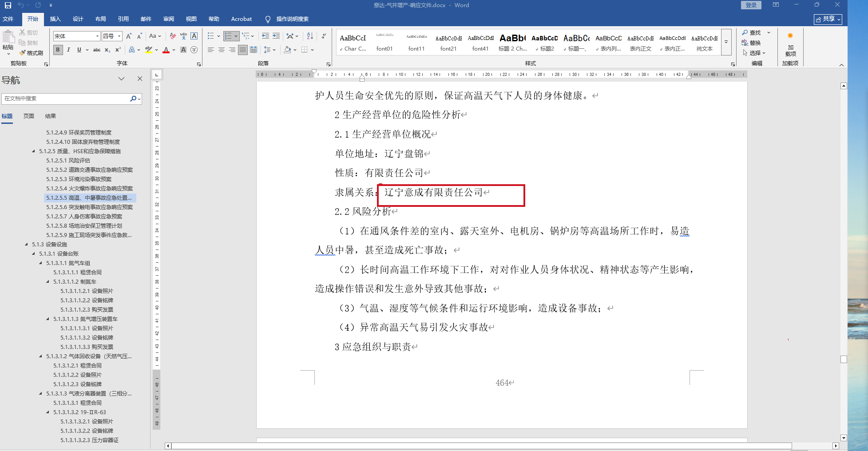
Task: Switch to the 布局 layout tab
Action: pos(100,19)
